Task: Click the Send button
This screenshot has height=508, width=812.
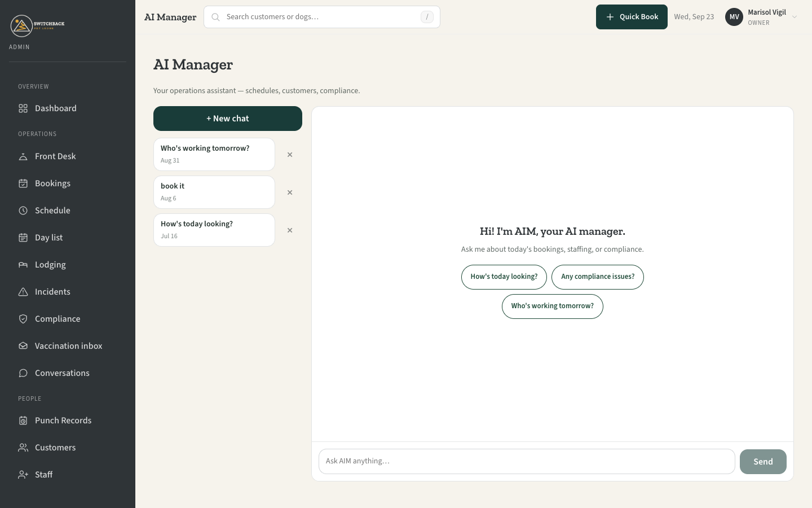Action: click(763, 462)
